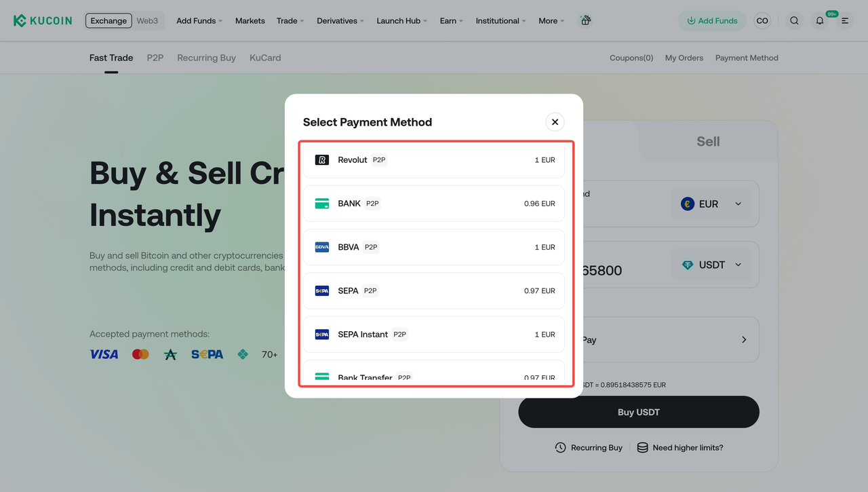
Task: Click the Need higher limits coins icon
Action: (642, 448)
